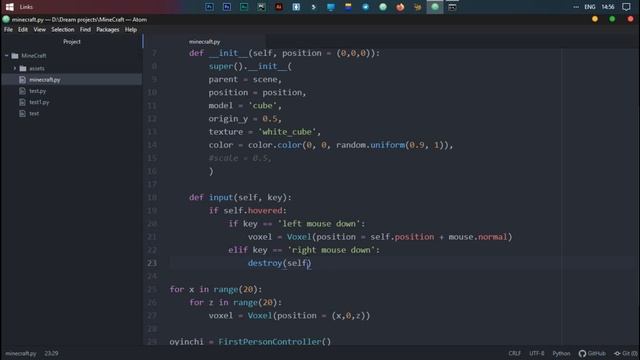640x360 pixels.
Task: Open the Windows notification center icon
Action: click(626, 7)
